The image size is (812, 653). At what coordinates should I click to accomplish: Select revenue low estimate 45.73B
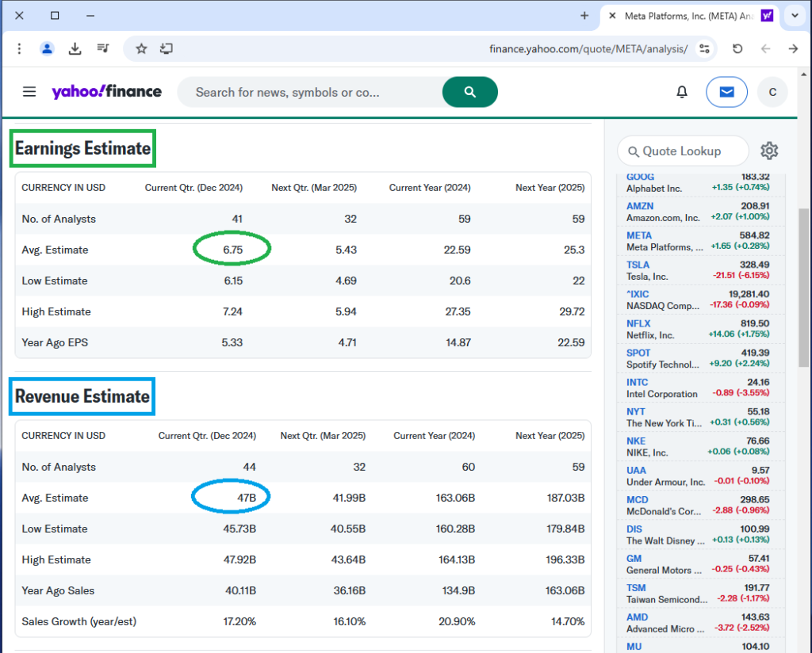(x=239, y=529)
